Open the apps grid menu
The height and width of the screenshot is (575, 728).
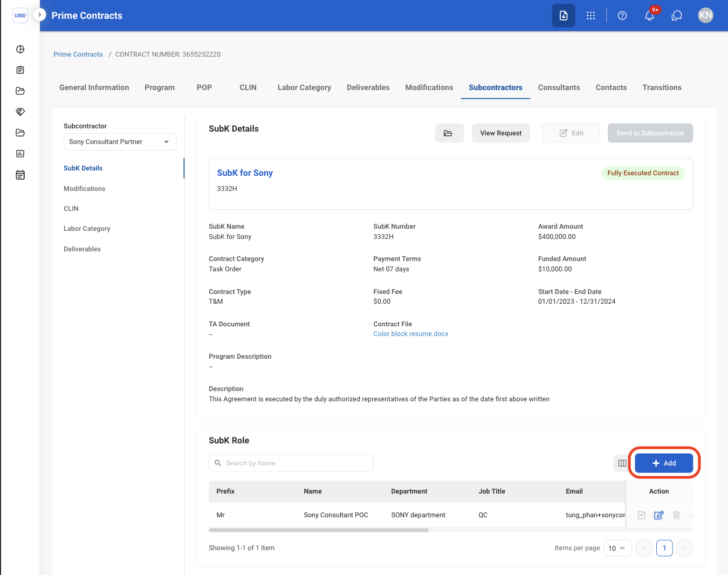(x=590, y=16)
